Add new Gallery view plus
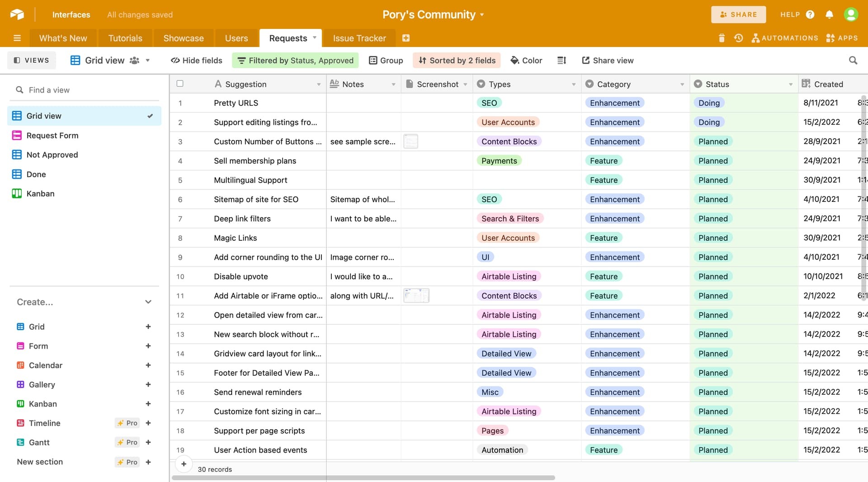The width and height of the screenshot is (868, 482). click(148, 384)
